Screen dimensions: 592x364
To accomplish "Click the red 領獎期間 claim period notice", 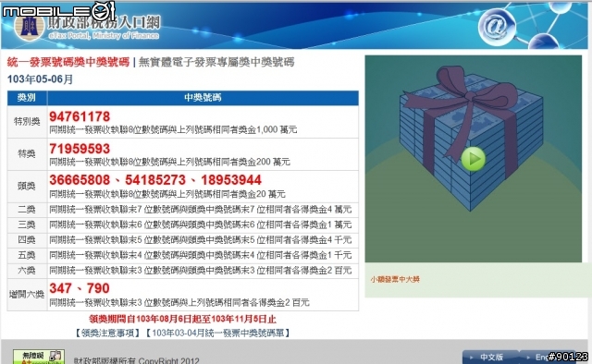I will click(183, 319).
